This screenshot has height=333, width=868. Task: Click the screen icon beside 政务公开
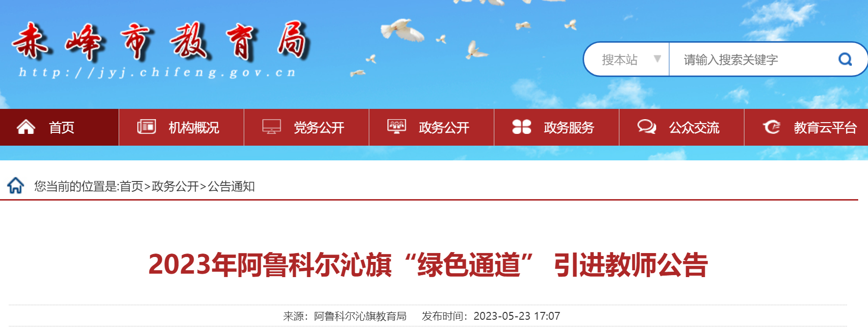(396, 127)
